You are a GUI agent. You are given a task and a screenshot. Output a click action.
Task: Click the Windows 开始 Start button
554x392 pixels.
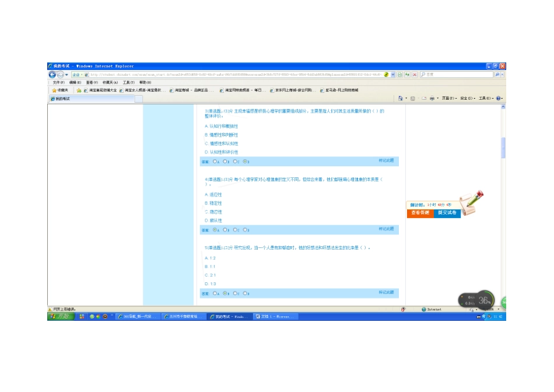[x=59, y=316]
